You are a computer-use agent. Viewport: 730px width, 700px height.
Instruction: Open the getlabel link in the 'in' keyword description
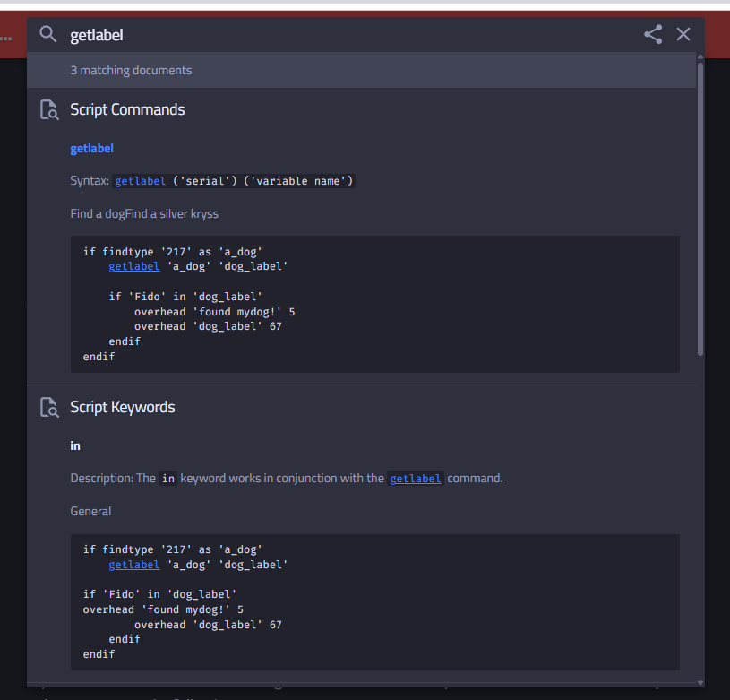click(415, 478)
